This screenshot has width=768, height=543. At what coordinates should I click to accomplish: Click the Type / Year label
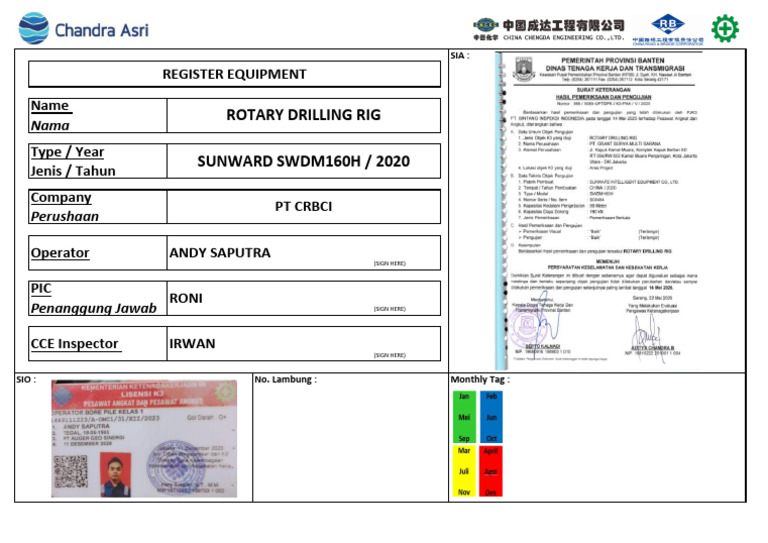pyautogui.click(x=67, y=152)
